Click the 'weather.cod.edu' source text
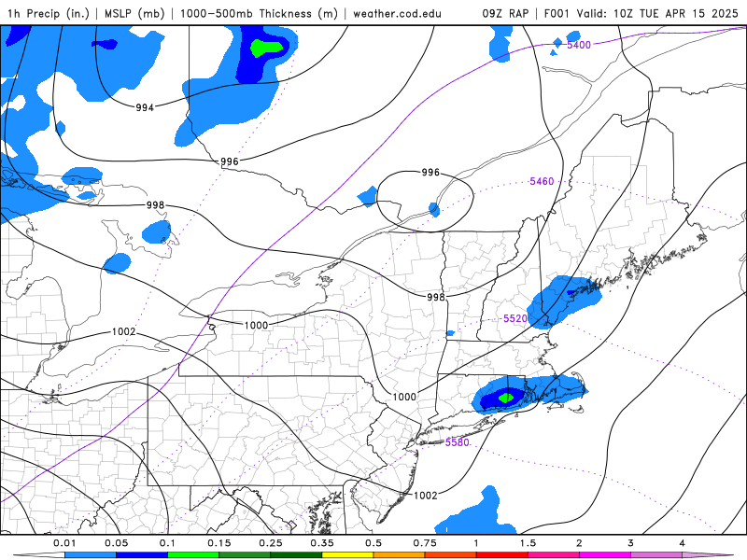This screenshot has height=560, width=747. tap(397, 13)
